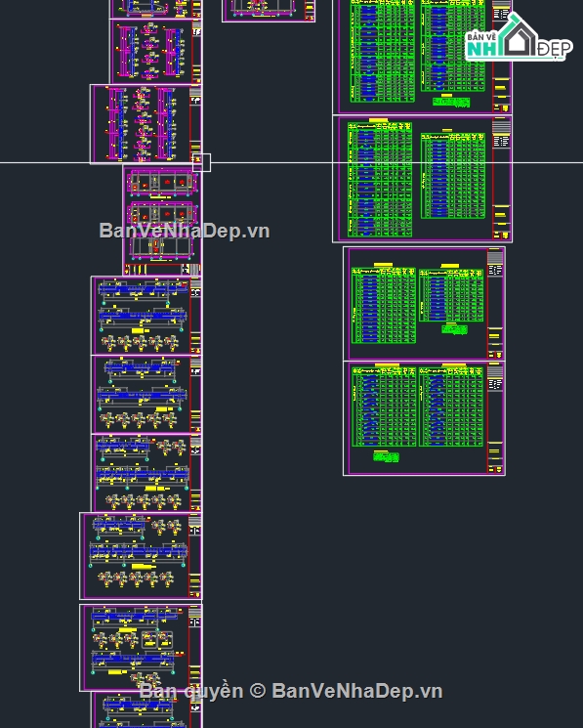Image resolution: width=583 pixels, height=728 pixels.
Task: Select the smaller right table in the second schedule sheet
Action: (x=453, y=176)
